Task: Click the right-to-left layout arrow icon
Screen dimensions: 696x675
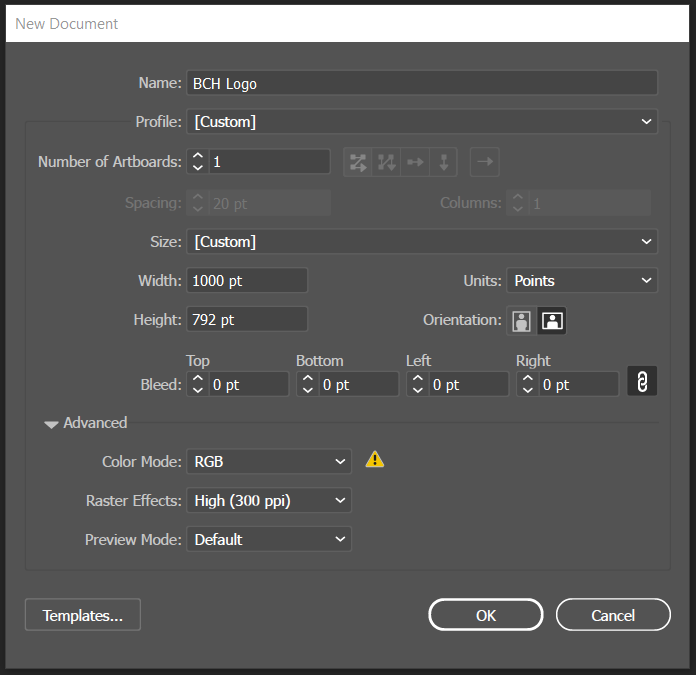Action: [x=485, y=162]
